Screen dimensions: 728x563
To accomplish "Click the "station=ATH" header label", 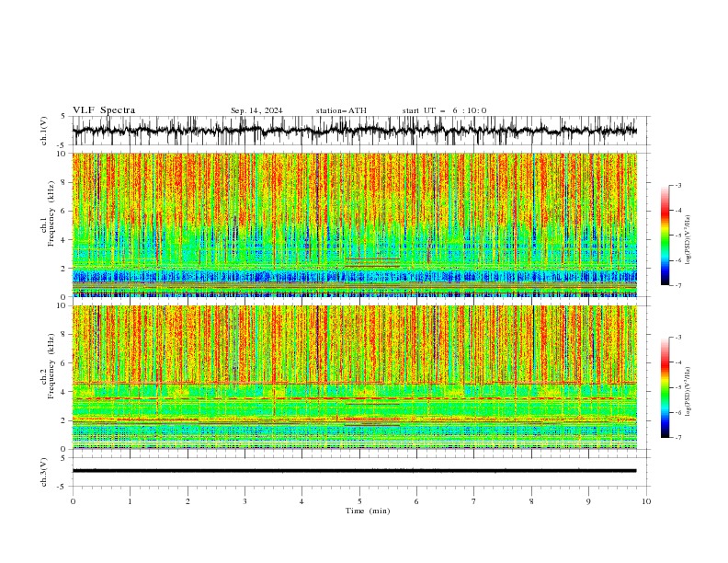I will 341,110.
